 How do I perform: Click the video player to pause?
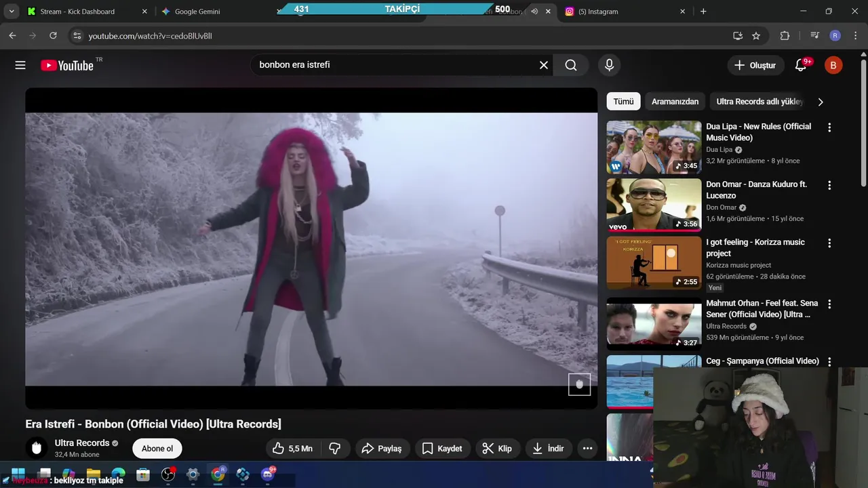tap(311, 248)
